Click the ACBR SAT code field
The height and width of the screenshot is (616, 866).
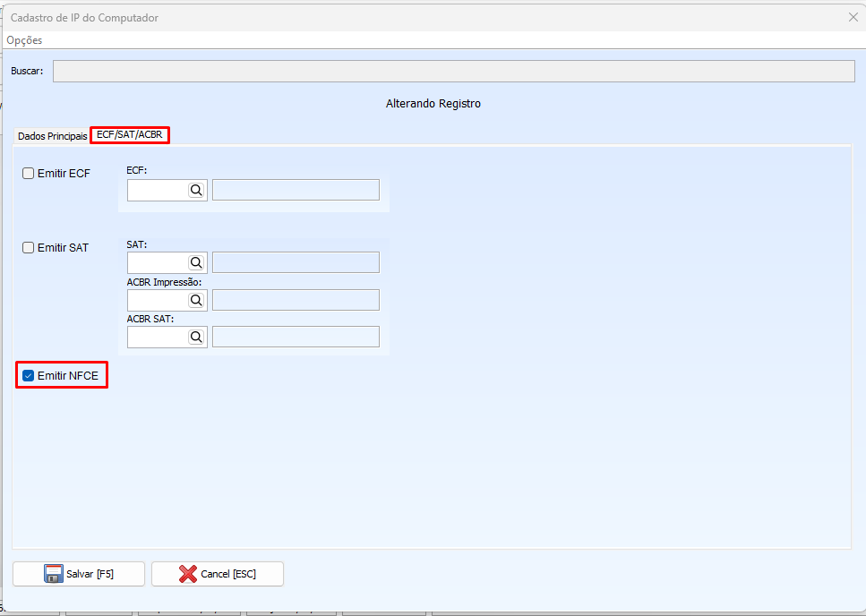click(157, 337)
